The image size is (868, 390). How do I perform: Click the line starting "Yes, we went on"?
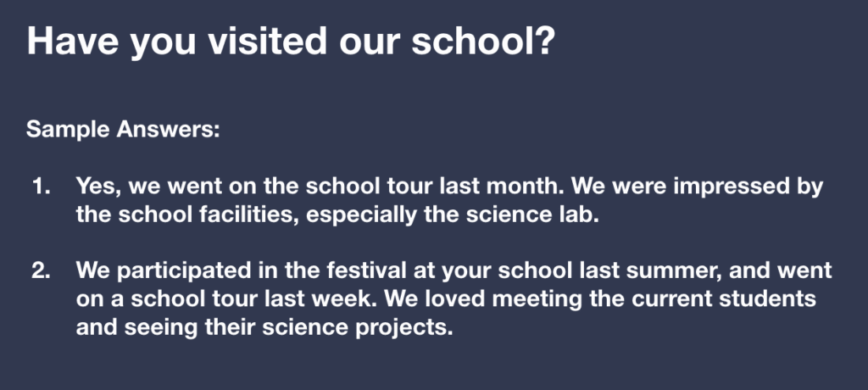coord(449,187)
